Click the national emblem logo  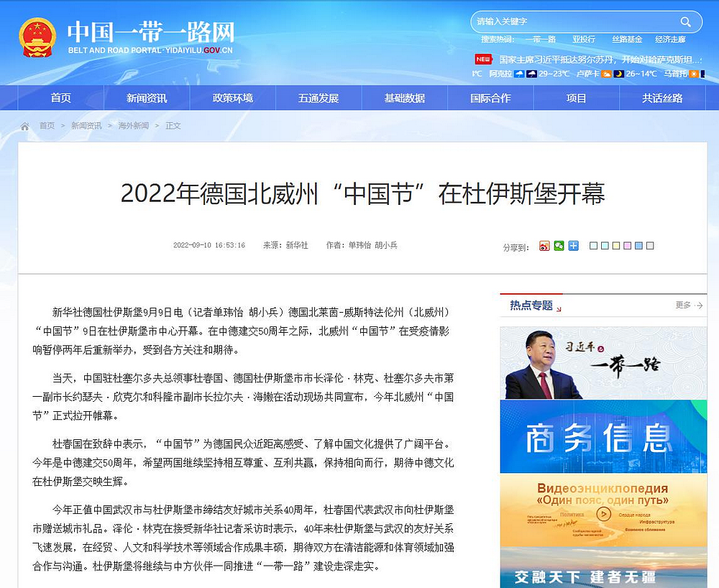(x=37, y=37)
